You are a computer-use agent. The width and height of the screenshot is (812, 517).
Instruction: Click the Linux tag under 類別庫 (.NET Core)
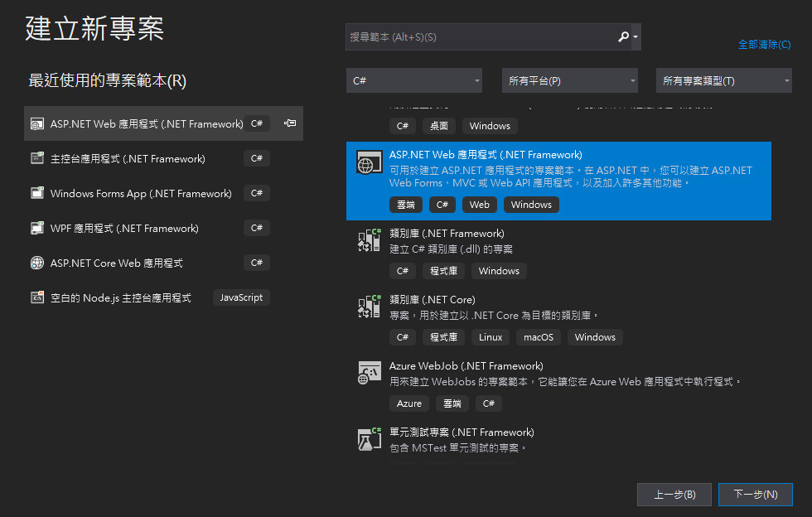pyautogui.click(x=491, y=337)
